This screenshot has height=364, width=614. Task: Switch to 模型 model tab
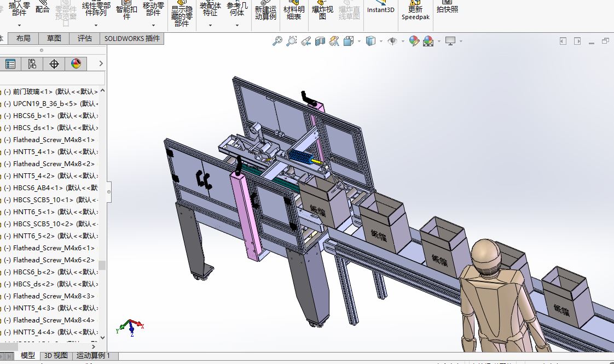27,355
